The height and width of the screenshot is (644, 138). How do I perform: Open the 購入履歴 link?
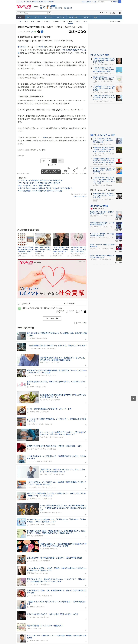tap(112, 13)
